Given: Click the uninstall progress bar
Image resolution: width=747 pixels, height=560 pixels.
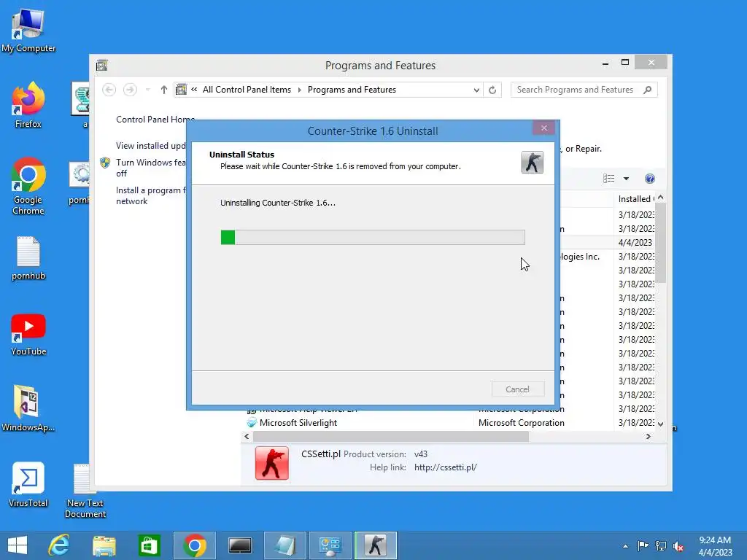Looking at the screenshot, I should 373,237.
